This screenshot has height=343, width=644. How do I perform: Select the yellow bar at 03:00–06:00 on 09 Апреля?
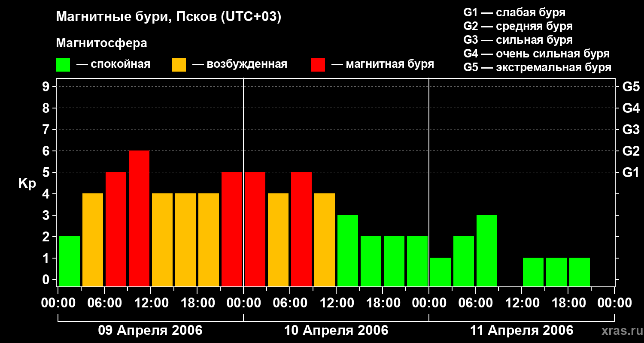tap(93, 240)
